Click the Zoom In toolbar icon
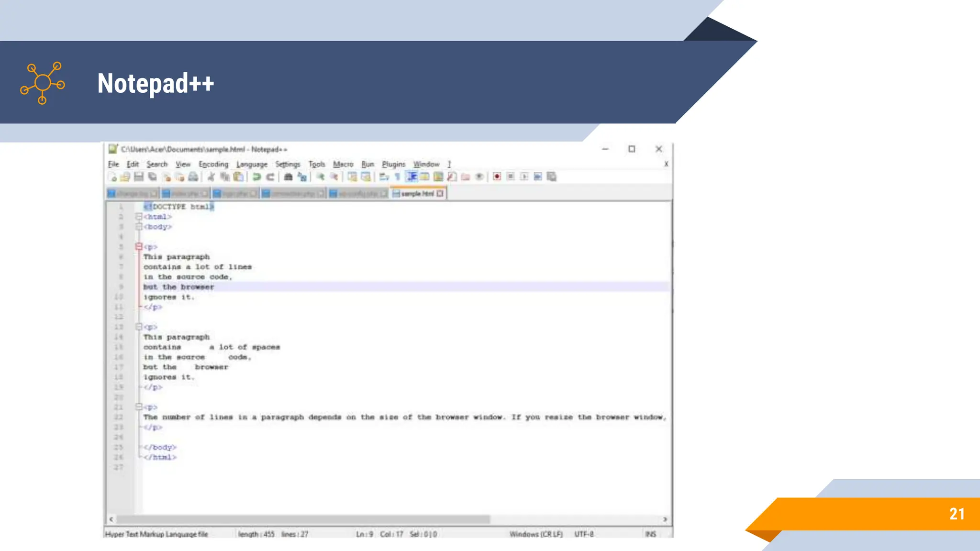 pyautogui.click(x=321, y=177)
